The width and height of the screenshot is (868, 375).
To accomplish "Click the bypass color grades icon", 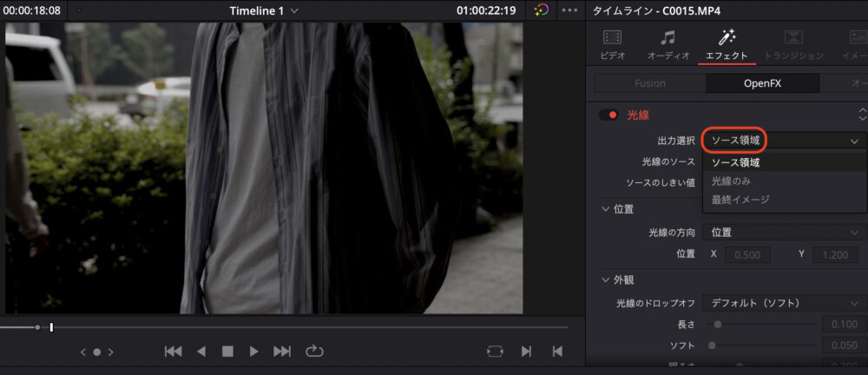I will coord(542,10).
